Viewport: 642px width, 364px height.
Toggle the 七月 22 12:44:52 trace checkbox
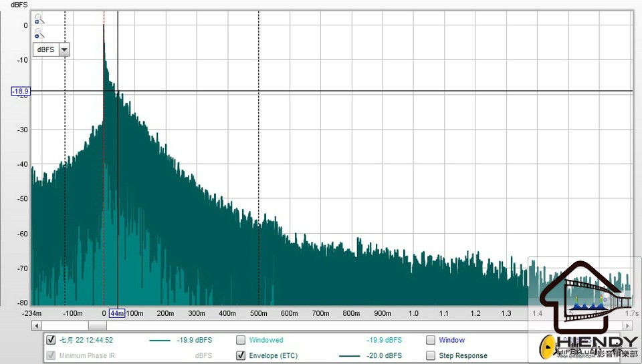(x=51, y=340)
